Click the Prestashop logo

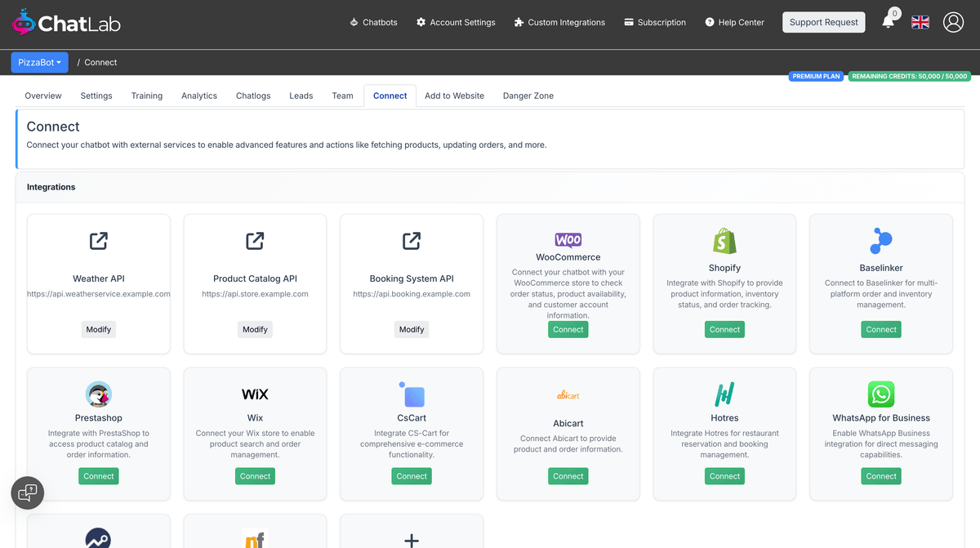[x=98, y=394]
